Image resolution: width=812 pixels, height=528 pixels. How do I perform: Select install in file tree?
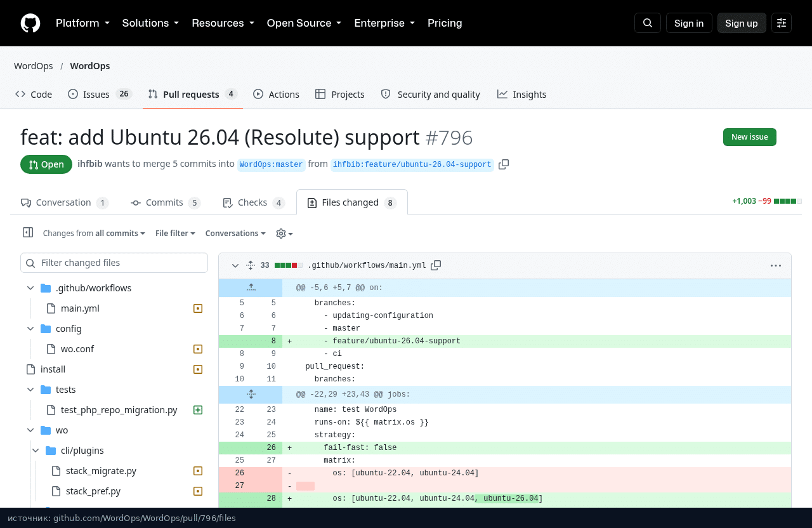pyautogui.click(x=53, y=369)
